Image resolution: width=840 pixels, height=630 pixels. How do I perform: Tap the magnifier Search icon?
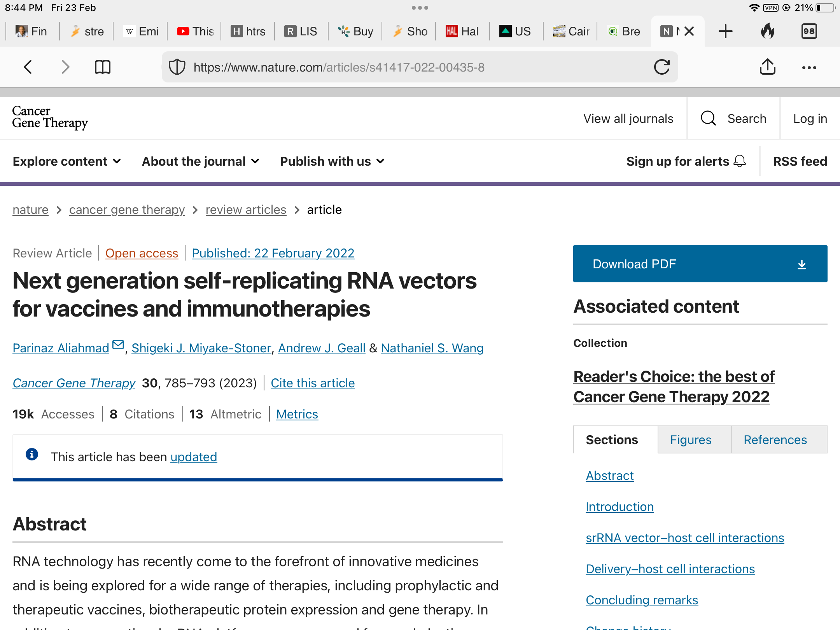pos(708,118)
